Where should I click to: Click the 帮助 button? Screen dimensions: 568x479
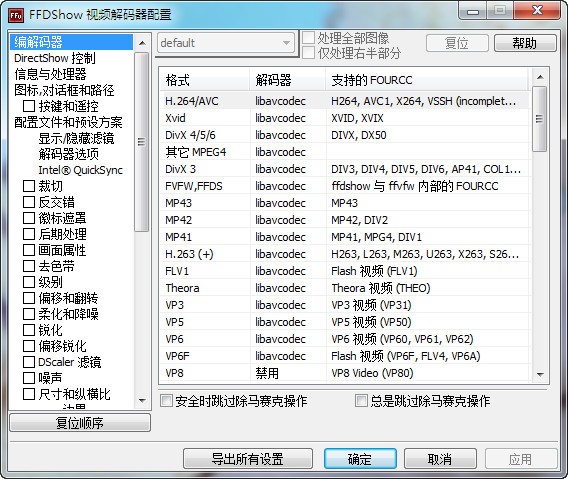click(525, 43)
